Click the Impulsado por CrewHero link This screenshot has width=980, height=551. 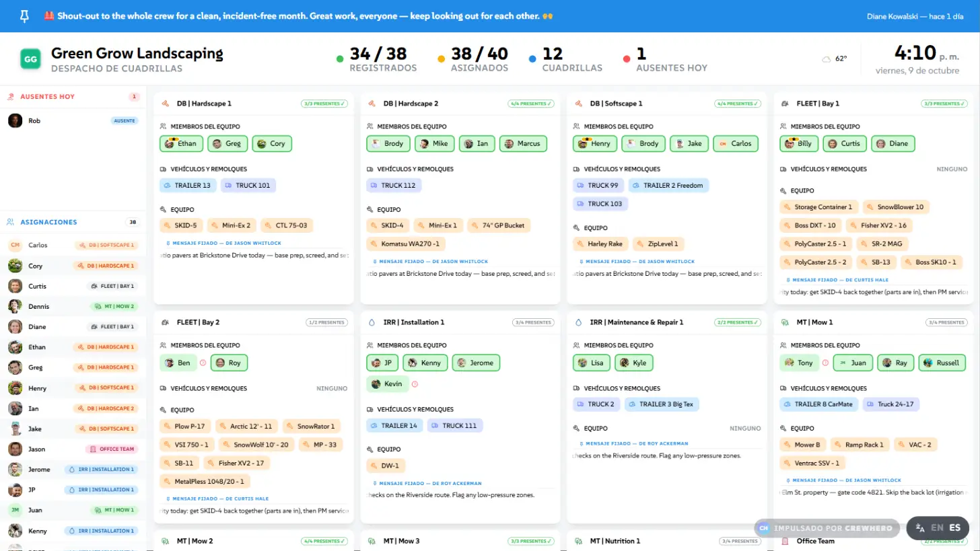pos(827,528)
